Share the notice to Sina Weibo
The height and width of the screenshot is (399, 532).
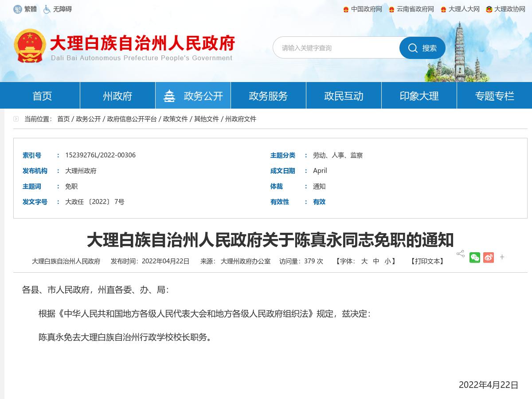(489, 257)
